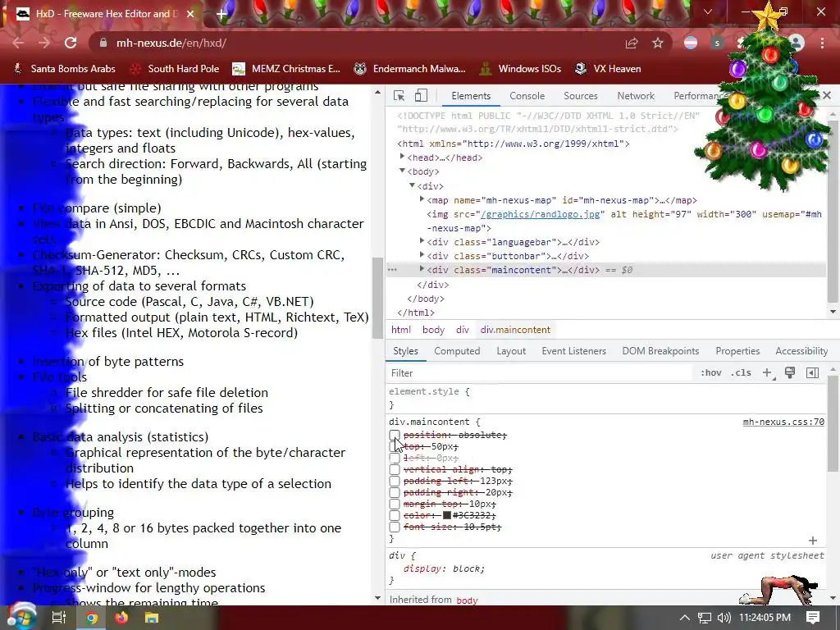
Task: Click the .cls class editor button
Action: [x=741, y=373]
